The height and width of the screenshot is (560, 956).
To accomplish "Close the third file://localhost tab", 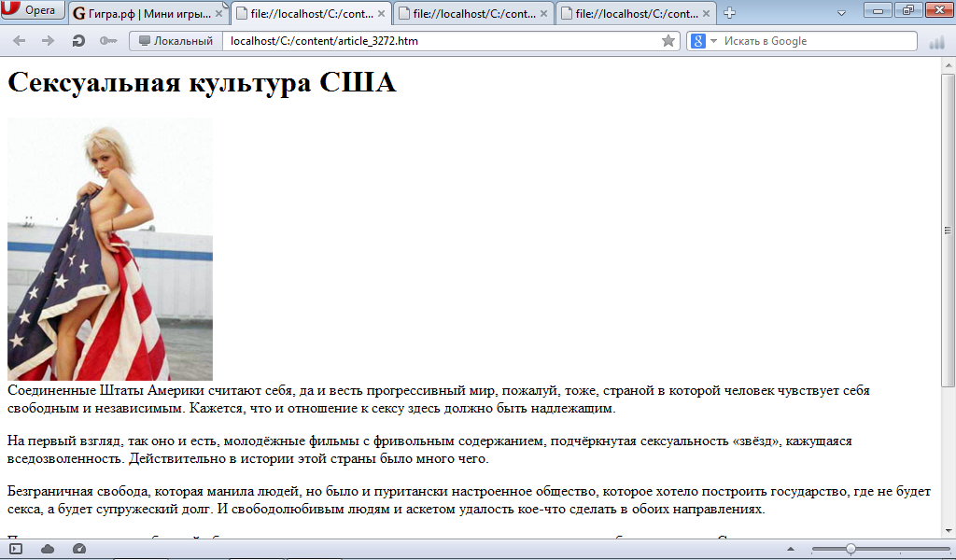I will coord(543,13).
